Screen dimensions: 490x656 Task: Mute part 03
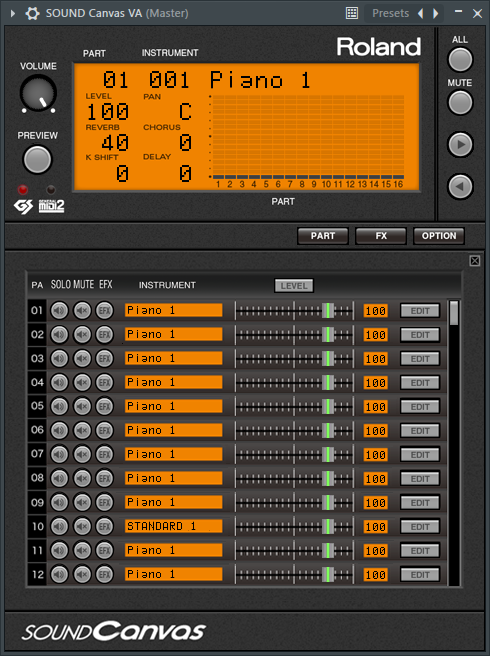82,359
